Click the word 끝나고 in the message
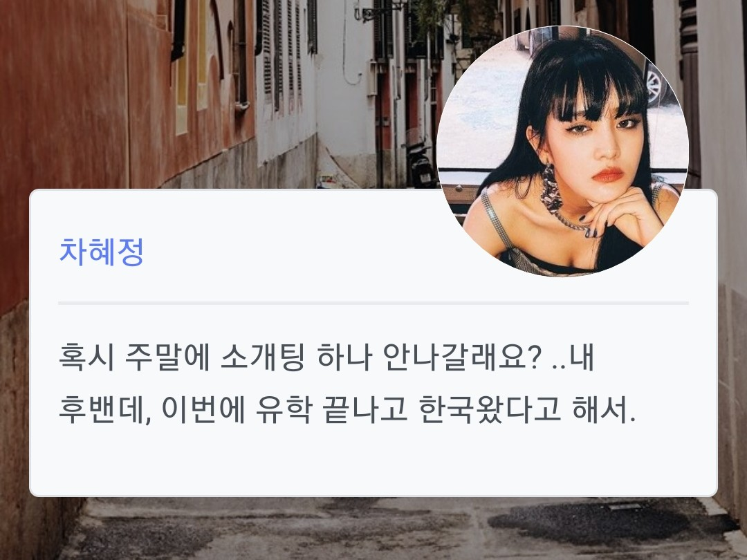The width and height of the screenshot is (747, 560). pos(365,409)
